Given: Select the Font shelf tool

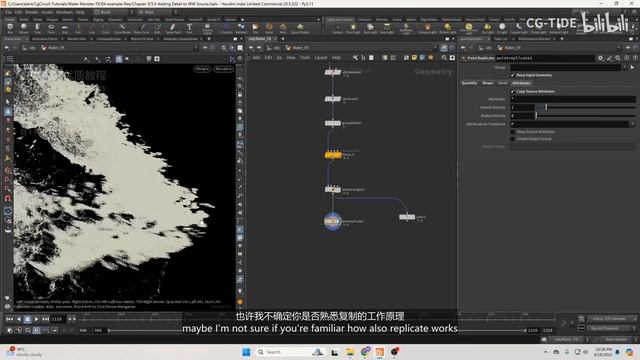Looking at the screenshot, I should (189, 28).
